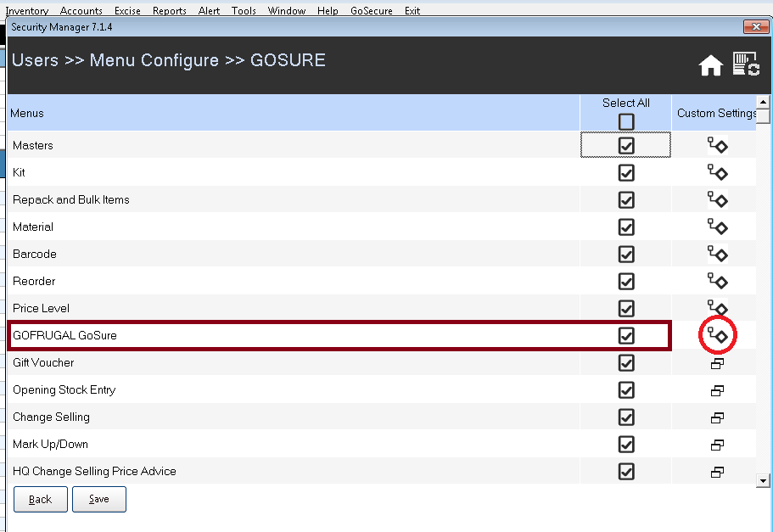Image resolution: width=773 pixels, height=532 pixels.
Task: Select the Change Selling row label
Action: click(51, 417)
